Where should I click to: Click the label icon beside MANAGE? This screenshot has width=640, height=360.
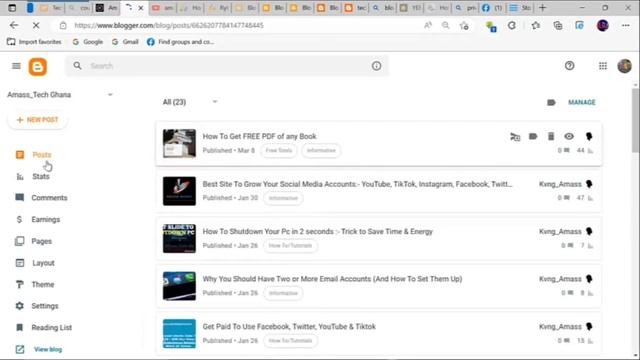pyautogui.click(x=551, y=102)
